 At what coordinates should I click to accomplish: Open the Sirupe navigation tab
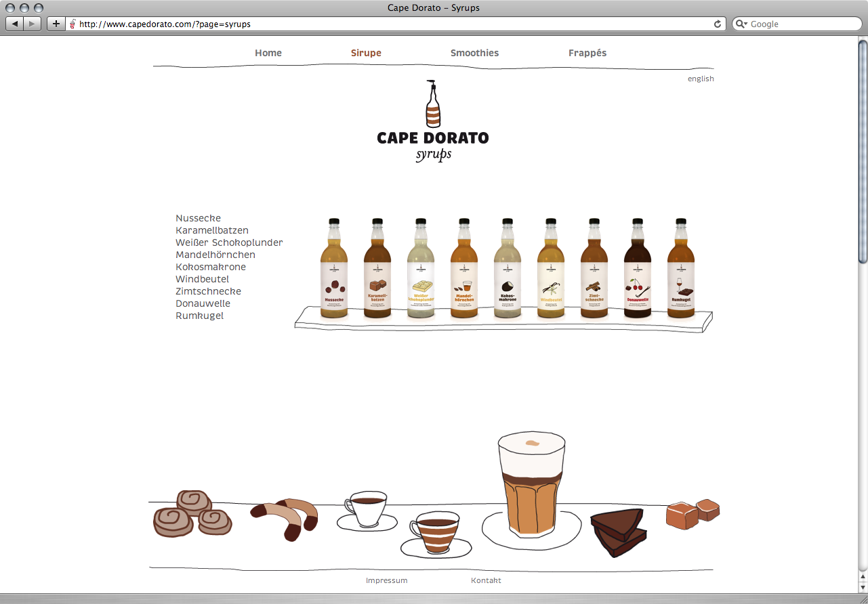click(366, 53)
